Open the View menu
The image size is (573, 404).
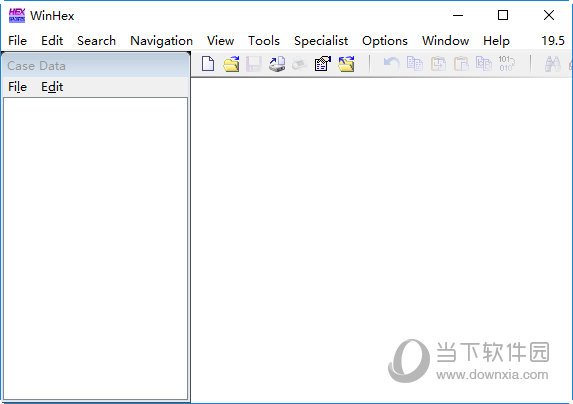coord(220,41)
